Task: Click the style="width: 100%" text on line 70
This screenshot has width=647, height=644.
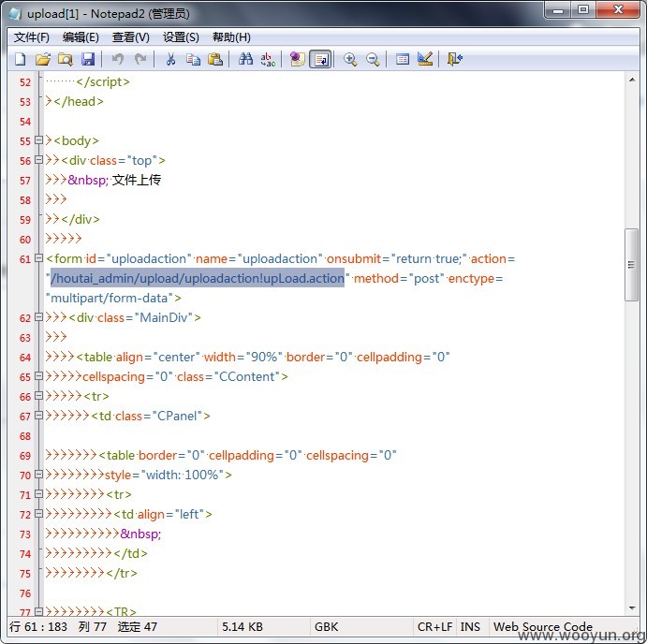Action: [164, 475]
